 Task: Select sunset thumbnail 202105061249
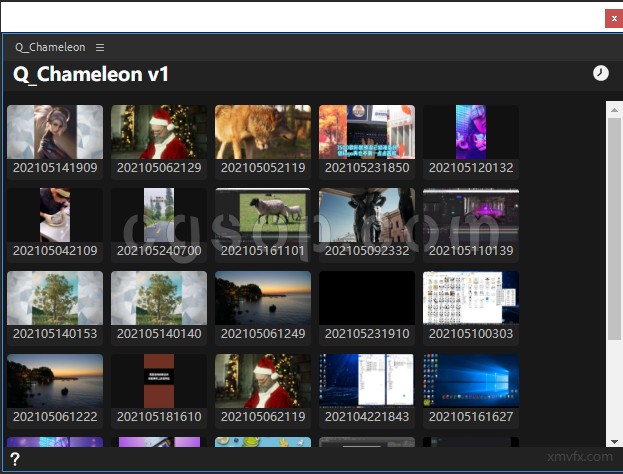click(x=263, y=306)
